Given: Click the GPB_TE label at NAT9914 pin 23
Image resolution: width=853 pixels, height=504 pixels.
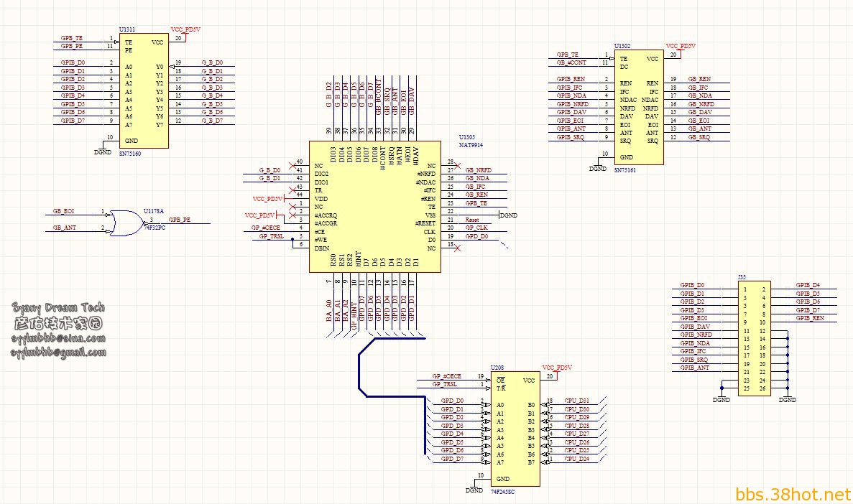Looking at the screenshot, I should click(x=476, y=203).
